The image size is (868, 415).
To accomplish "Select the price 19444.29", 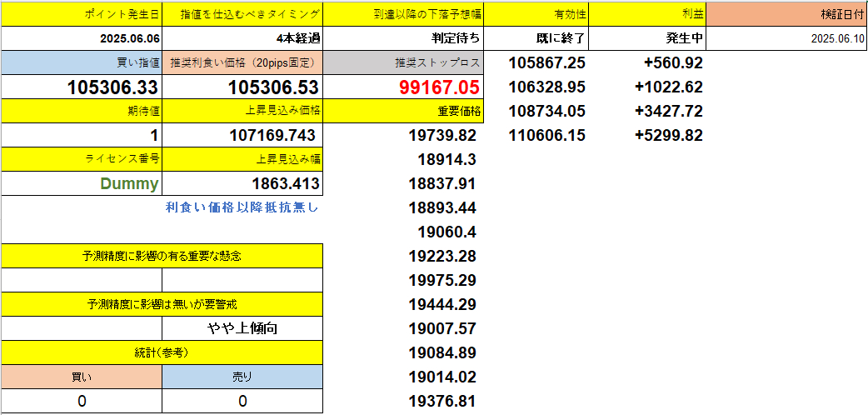I will (x=442, y=304).
